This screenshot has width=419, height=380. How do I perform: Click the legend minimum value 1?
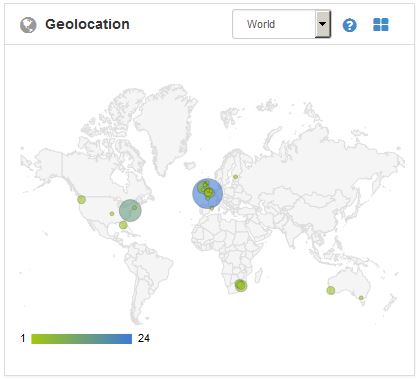(23, 339)
